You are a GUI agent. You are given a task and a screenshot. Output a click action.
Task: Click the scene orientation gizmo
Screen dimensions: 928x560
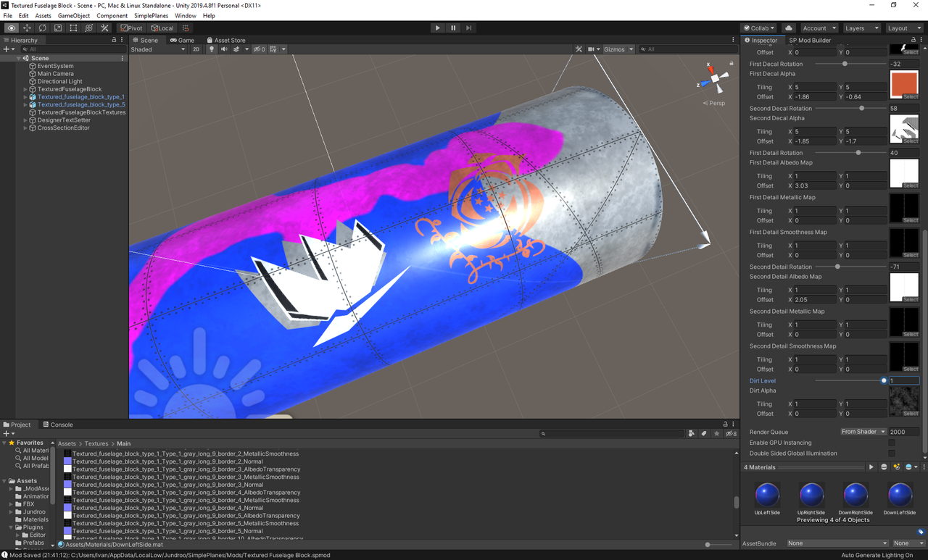pos(716,78)
